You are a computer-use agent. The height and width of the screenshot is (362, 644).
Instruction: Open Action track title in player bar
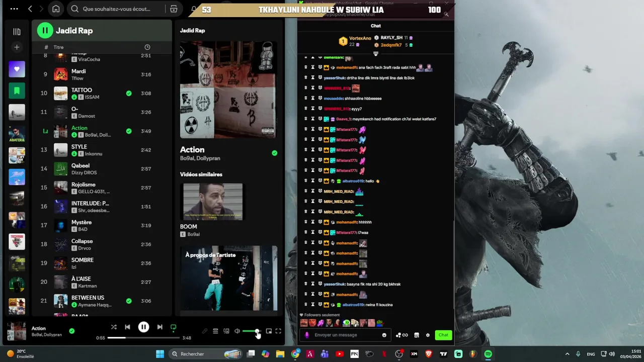click(x=39, y=328)
